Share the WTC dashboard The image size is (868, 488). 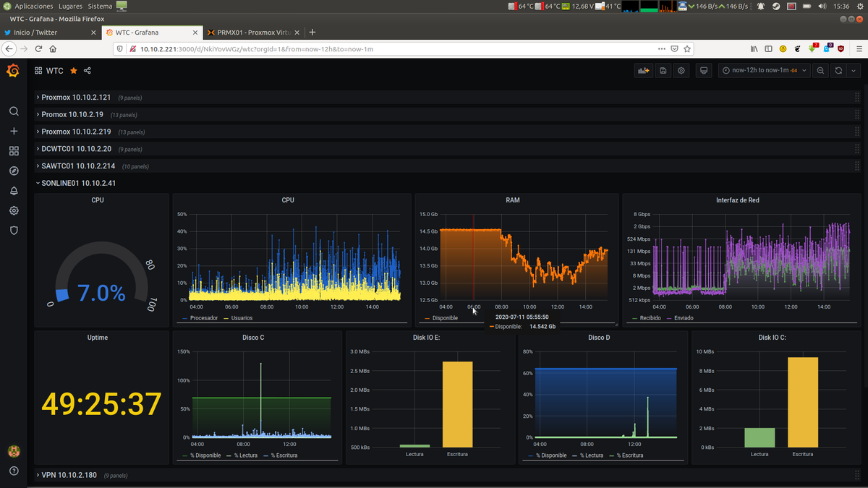[x=88, y=71]
